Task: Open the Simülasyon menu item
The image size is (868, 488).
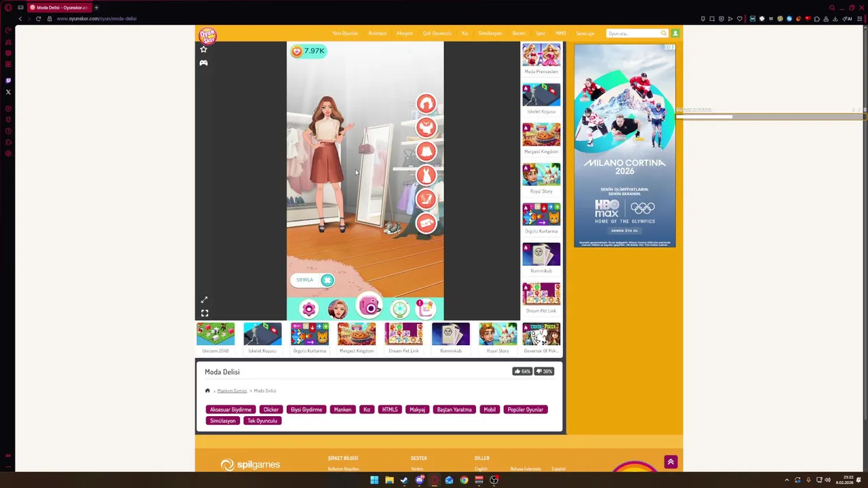Action: [x=490, y=33]
